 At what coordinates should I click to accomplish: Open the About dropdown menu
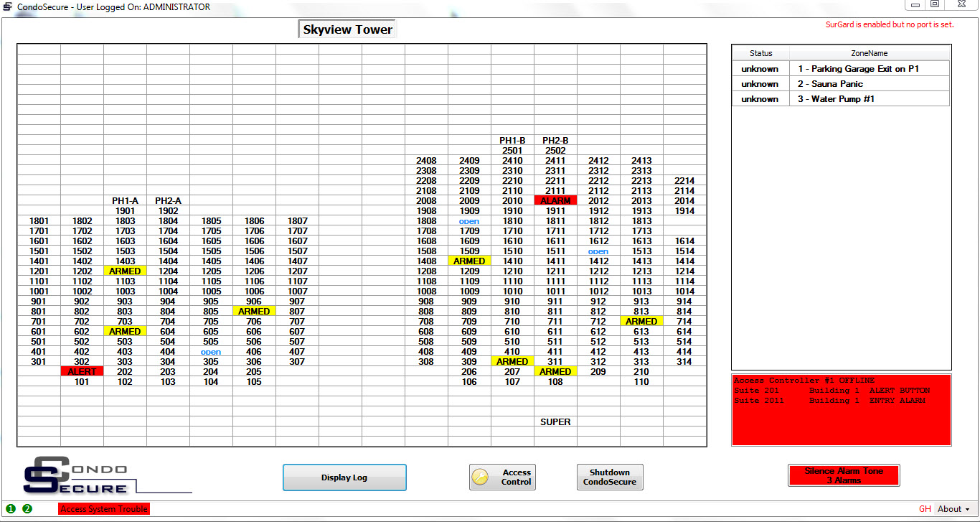click(953, 509)
